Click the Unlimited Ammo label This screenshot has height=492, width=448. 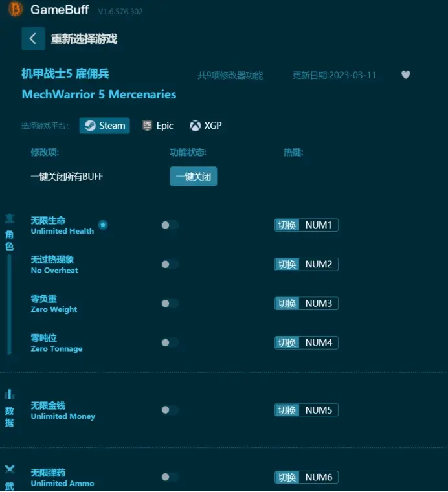62,483
